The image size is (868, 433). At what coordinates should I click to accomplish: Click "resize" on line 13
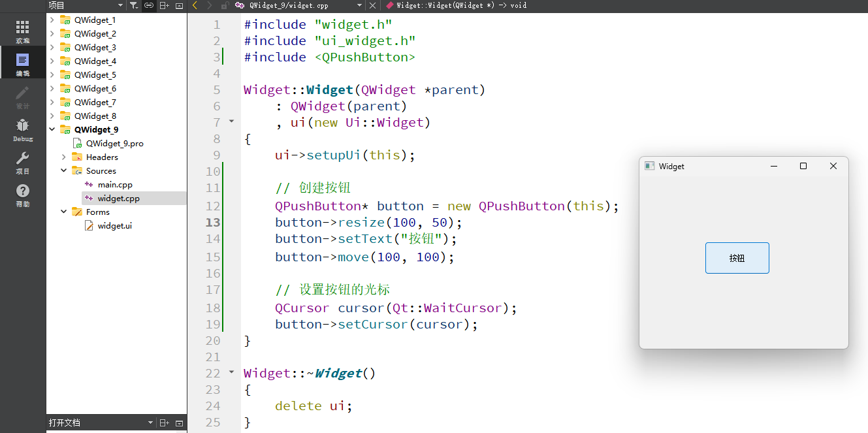(x=361, y=222)
